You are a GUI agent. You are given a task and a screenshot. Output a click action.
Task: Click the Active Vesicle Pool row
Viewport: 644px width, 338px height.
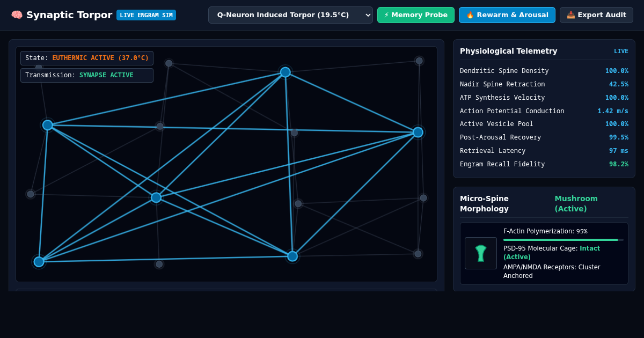click(544, 124)
